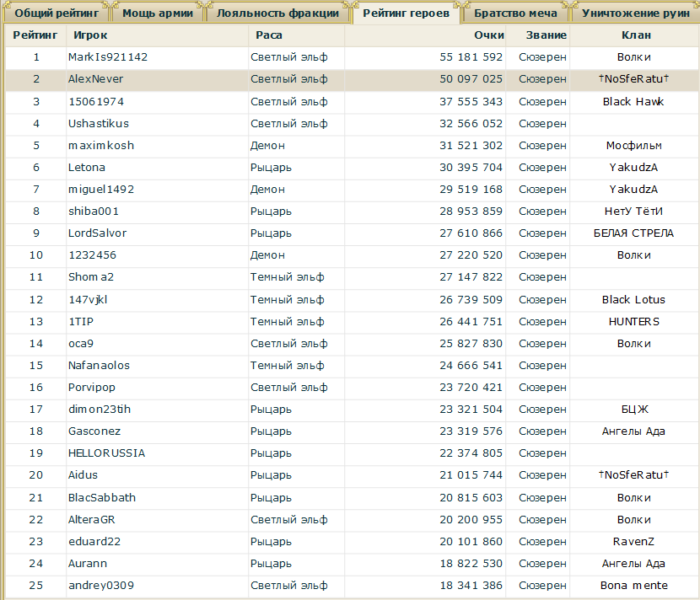The image size is (700, 600).
Task: Click player BlacSabbath at rank 21
Action: click(x=102, y=497)
